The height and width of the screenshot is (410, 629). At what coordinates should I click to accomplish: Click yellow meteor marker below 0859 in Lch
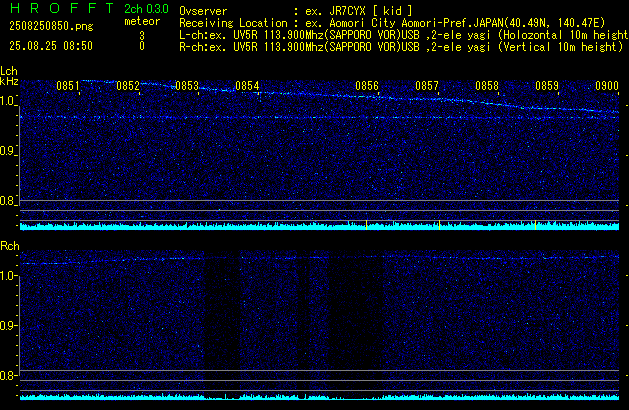point(536,225)
